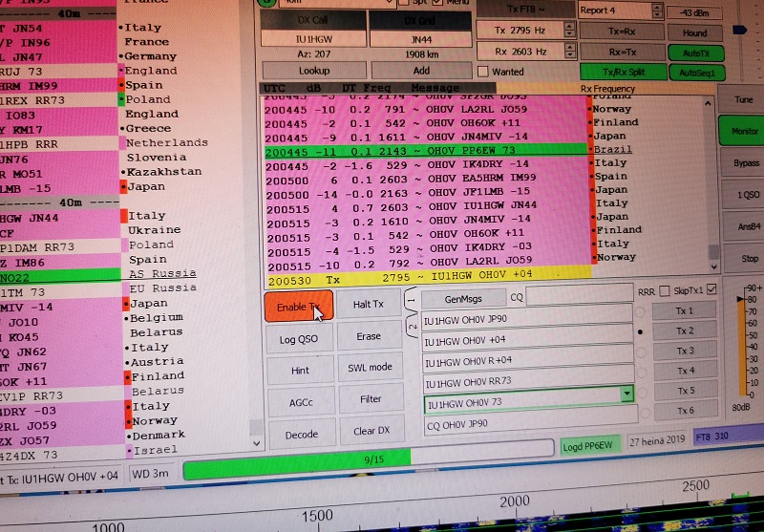Click the orange Enable Tx button

(299, 307)
